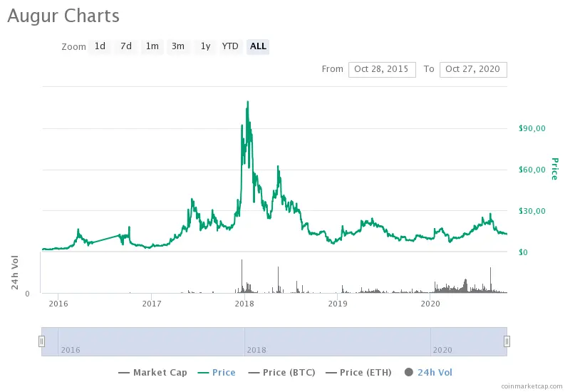570x392 pixels.
Task: Click the 2020 marker in range navigator
Action: [442, 350]
